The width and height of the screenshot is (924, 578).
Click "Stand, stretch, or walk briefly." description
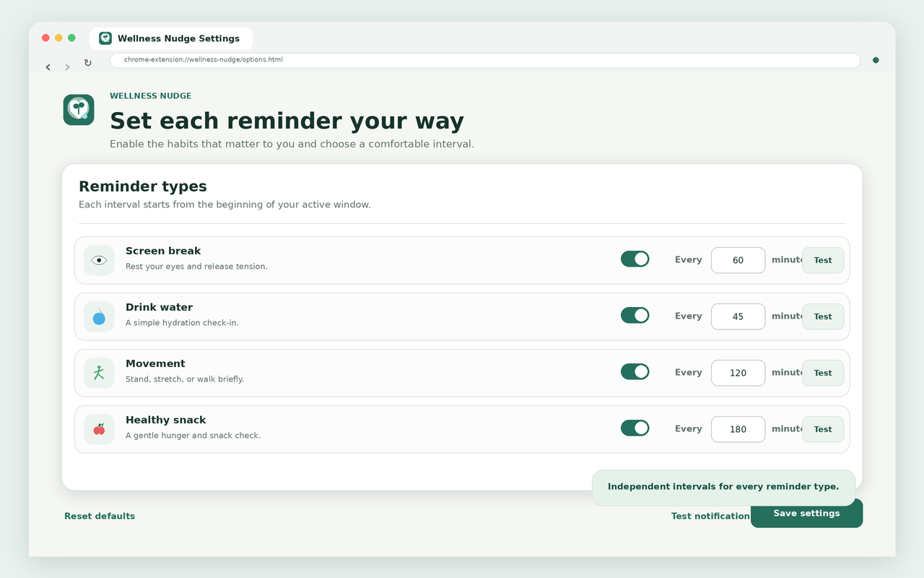point(185,379)
